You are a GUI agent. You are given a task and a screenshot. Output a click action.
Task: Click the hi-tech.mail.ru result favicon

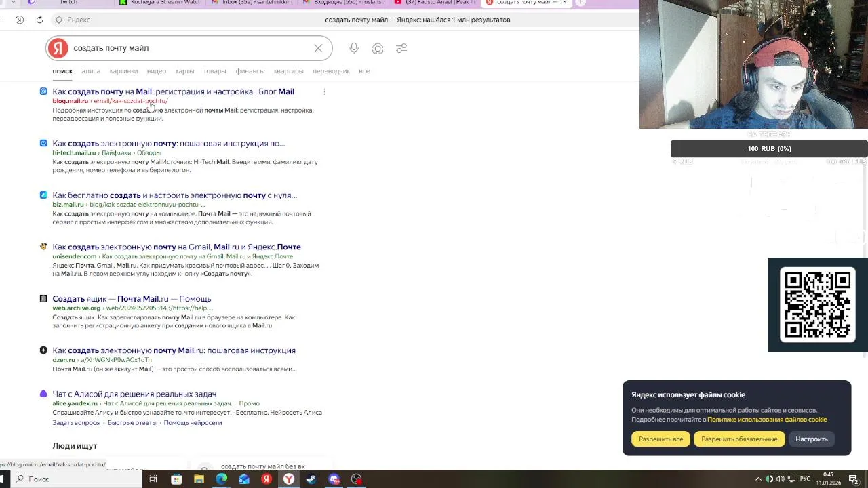[x=43, y=143]
